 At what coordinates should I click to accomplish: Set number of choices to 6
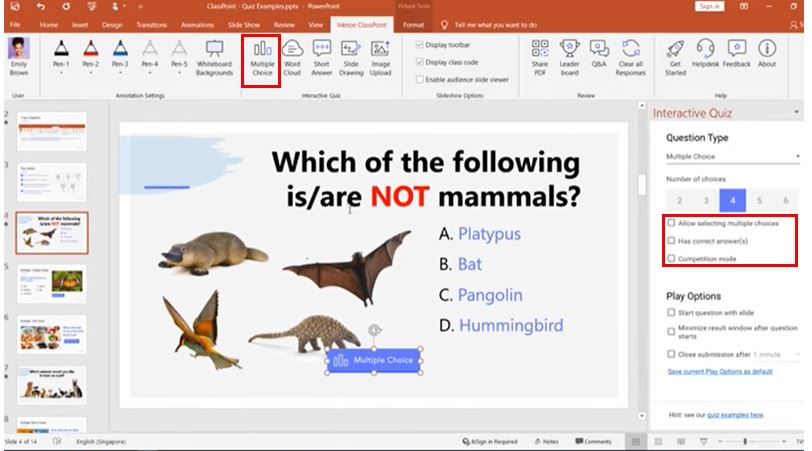click(x=786, y=200)
